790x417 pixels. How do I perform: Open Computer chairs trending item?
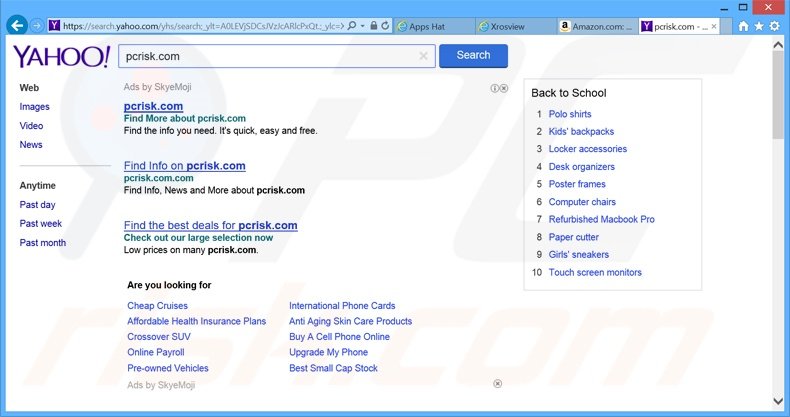pos(582,202)
